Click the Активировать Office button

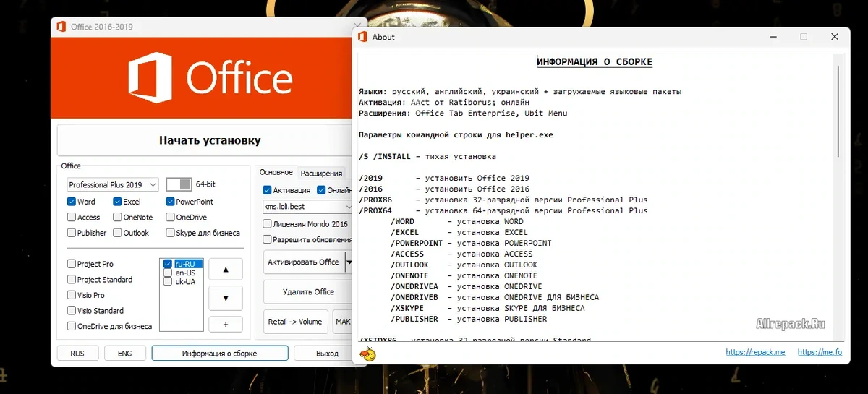tap(303, 262)
